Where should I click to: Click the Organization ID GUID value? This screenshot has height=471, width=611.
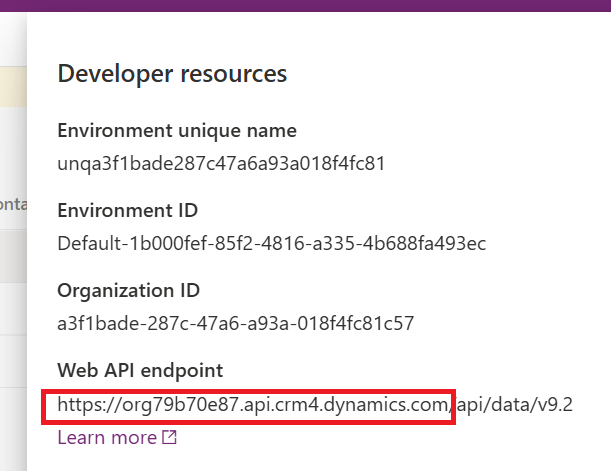(235, 324)
